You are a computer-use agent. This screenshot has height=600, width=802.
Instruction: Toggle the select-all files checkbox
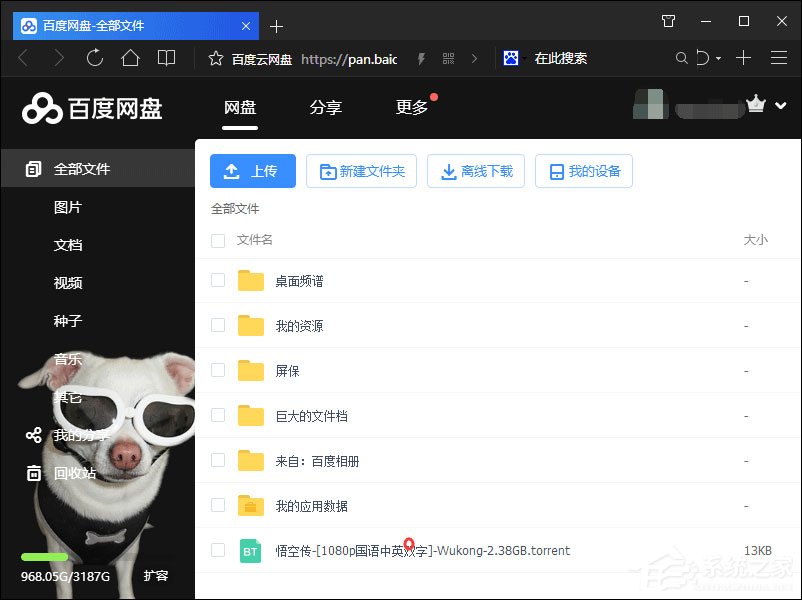pyautogui.click(x=217, y=240)
